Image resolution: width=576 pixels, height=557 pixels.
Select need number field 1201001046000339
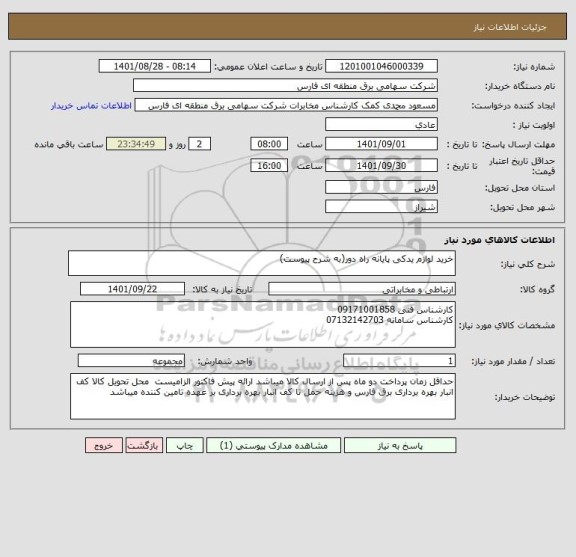[x=381, y=66]
